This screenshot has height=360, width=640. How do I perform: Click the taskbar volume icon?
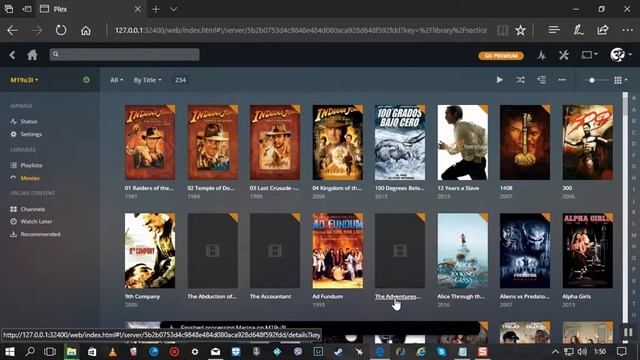click(x=582, y=351)
